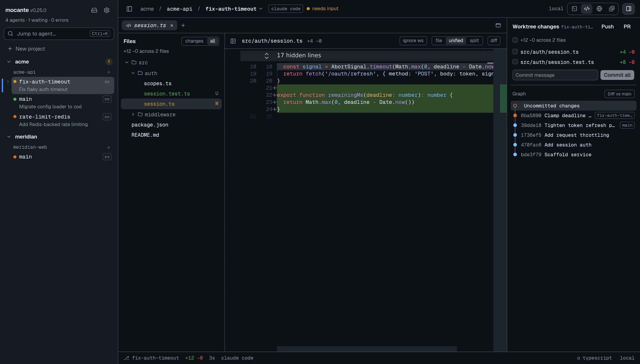Select the session.ts editor tab

(x=150, y=25)
